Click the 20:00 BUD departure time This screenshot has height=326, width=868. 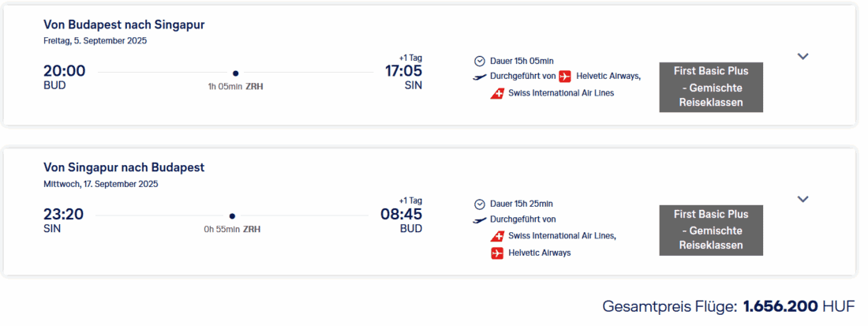point(65,71)
